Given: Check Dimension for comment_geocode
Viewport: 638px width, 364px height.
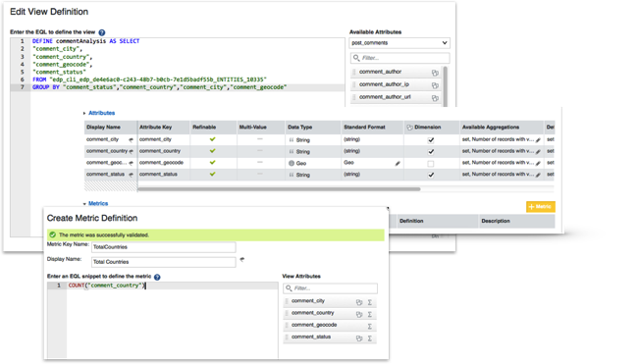Looking at the screenshot, I should (431, 164).
